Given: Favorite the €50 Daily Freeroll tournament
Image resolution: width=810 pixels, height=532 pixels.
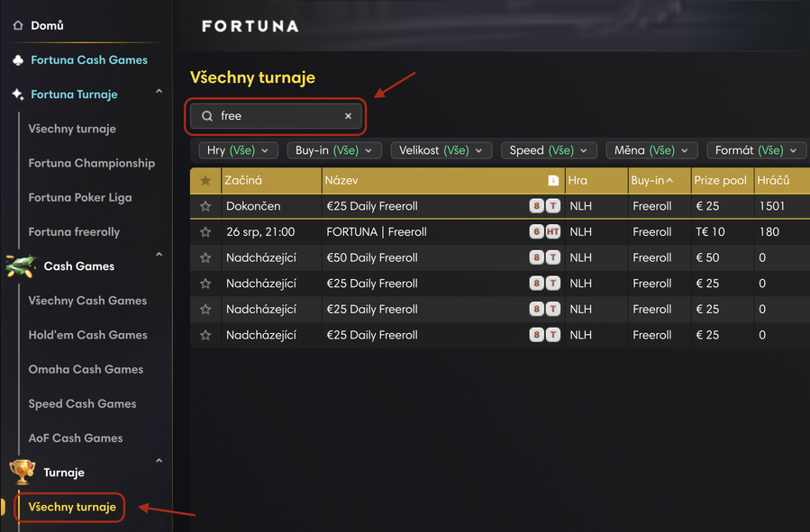Looking at the screenshot, I should click(205, 258).
